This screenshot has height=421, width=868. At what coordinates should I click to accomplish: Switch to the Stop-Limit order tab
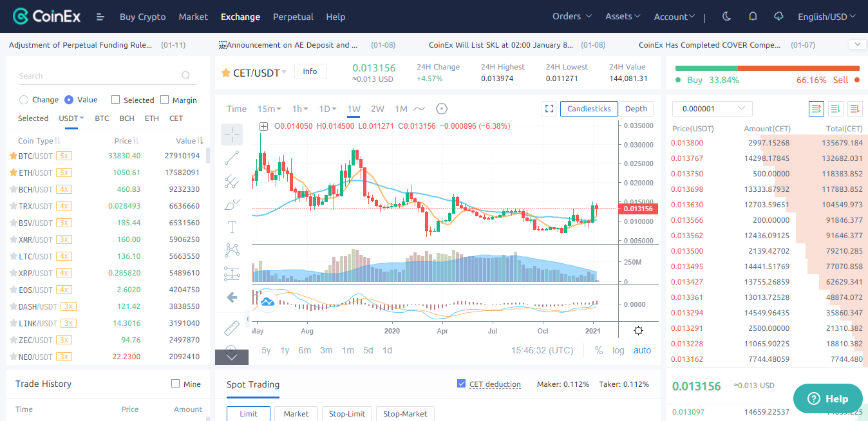(x=347, y=413)
